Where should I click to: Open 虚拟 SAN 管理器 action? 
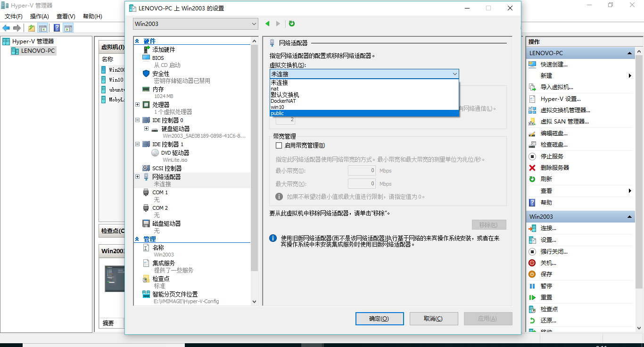(x=564, y=122)
